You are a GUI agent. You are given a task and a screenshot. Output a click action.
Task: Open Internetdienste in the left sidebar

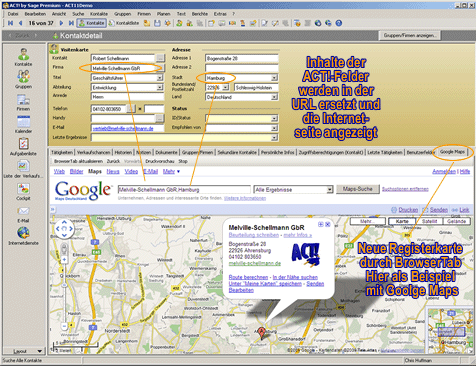coord(23,236)
